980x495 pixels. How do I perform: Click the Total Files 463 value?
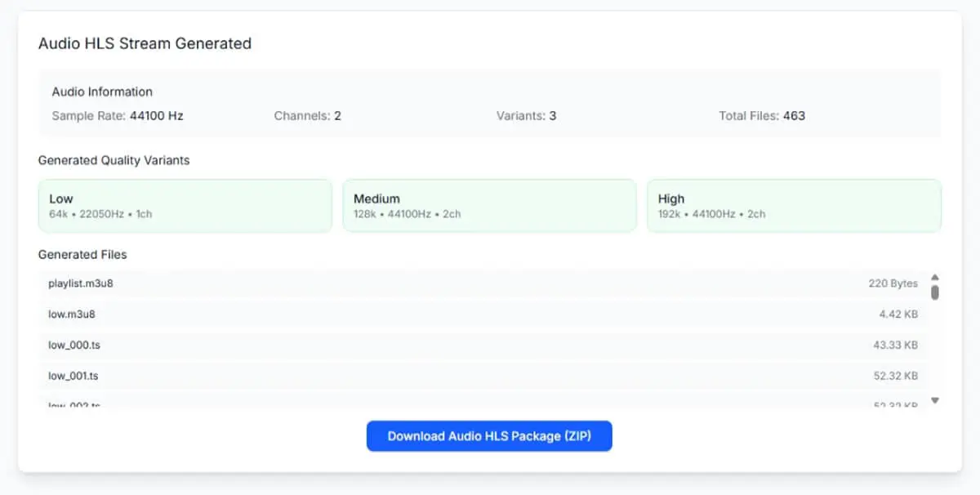coord(794,116)
